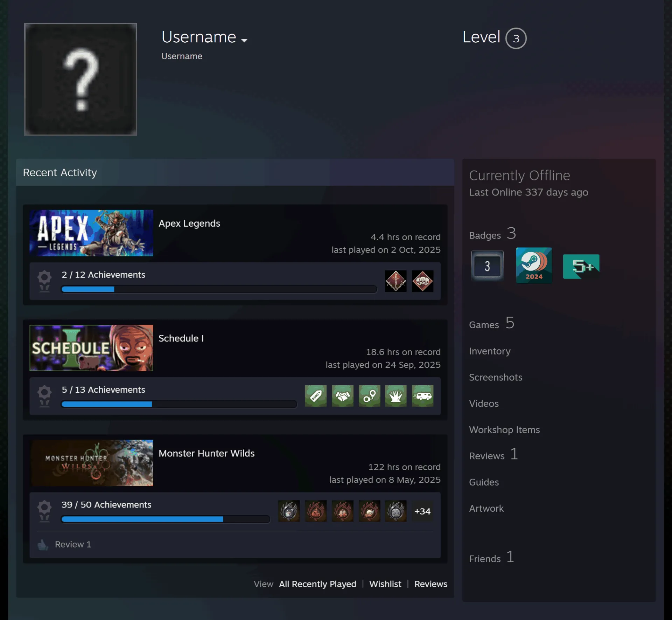
Task: Open the Username dropdown arrow
Action: [x=244, y=40]
